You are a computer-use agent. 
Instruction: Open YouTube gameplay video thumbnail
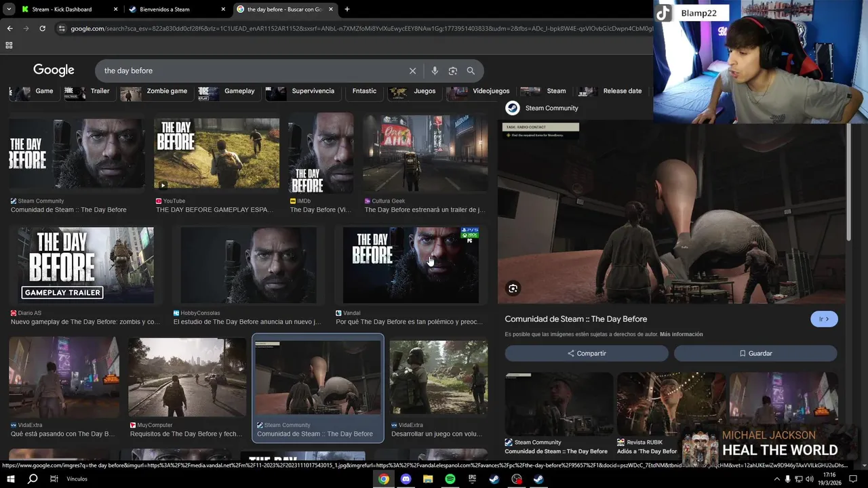pyautogui.click(x=216, y=153)
